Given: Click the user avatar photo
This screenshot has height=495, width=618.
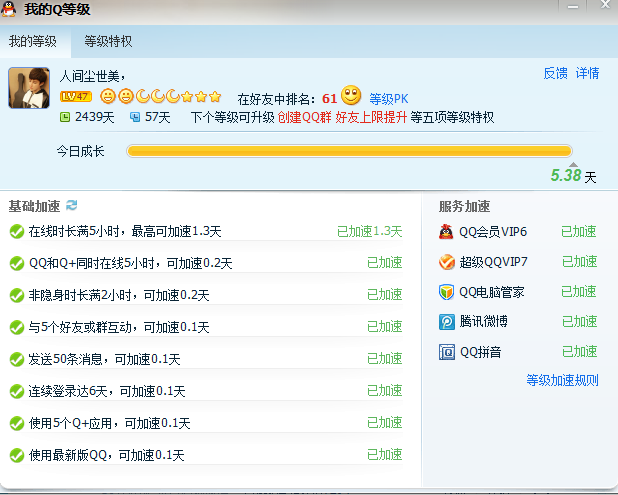Looking at the screenshot, I should coord(29,87).
